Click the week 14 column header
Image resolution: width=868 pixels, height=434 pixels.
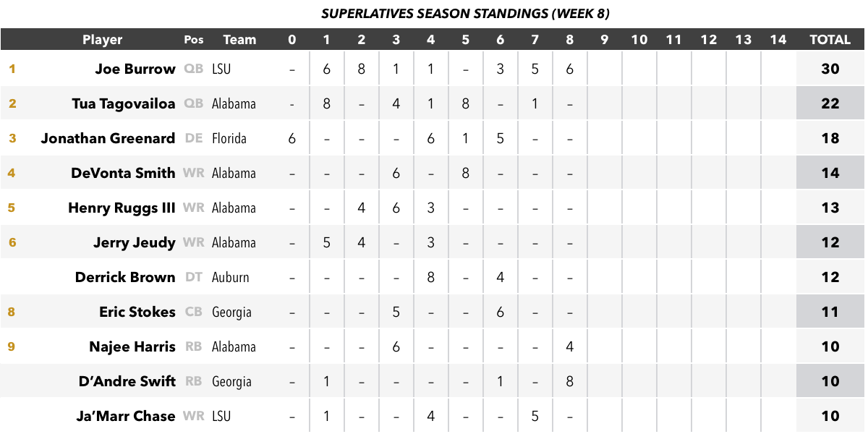coord(778,40)
